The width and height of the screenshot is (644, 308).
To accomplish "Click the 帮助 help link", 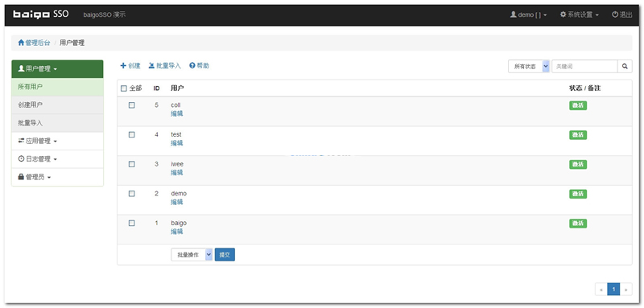I will click(x=199, y=66).
